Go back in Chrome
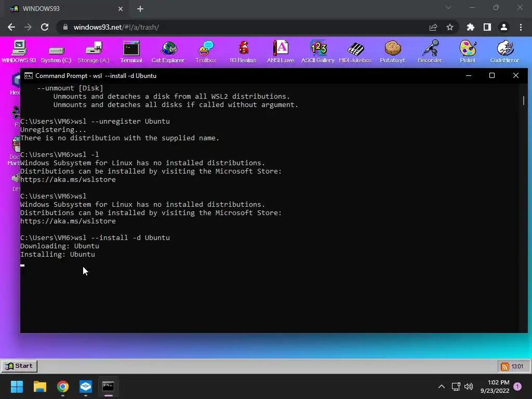The width and height of the screenshot is (532, 399). [x=11, y=27]
